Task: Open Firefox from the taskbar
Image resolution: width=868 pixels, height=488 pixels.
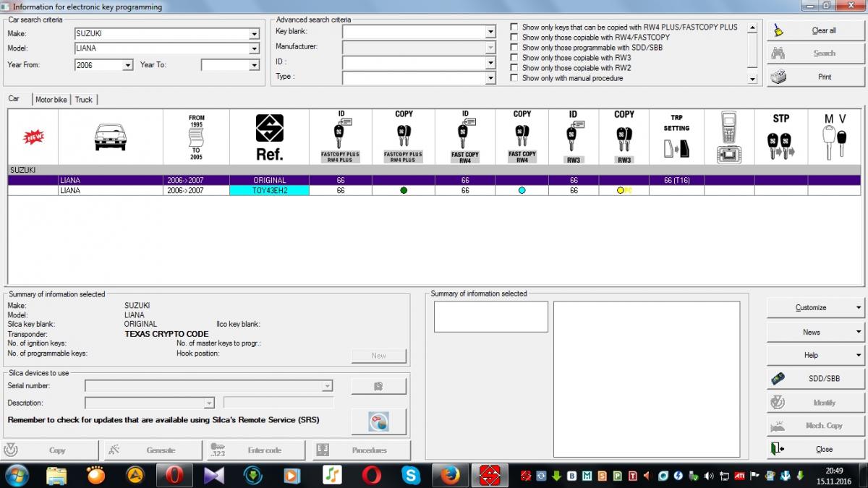Action: [450, 475]
